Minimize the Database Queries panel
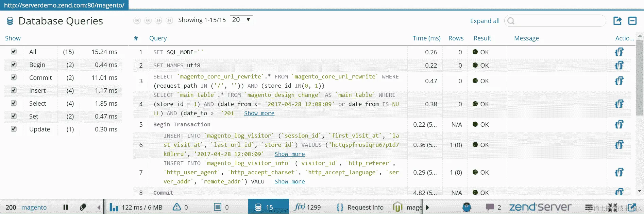Image resolution: width=644 pixels, height=214 pixels. (x=632, y=21)
